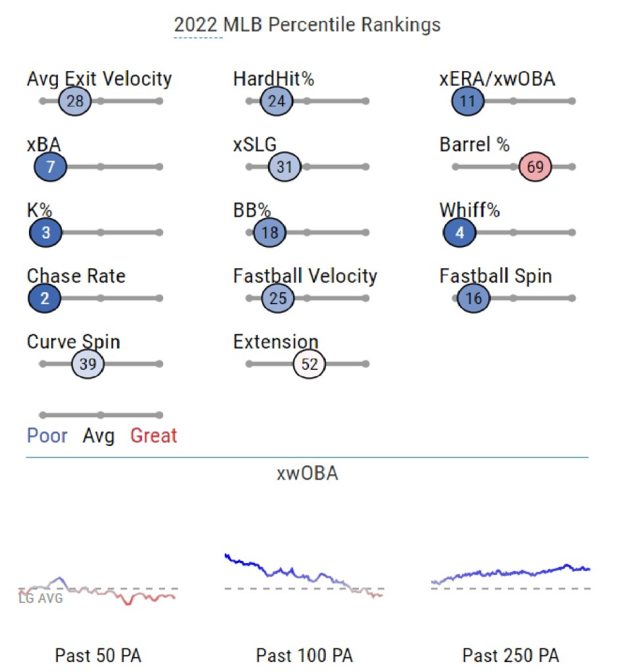Click the xSLG 31 percentile bubble
The width and height of the screenshot is (625, 672).
(x=284, y=167)
